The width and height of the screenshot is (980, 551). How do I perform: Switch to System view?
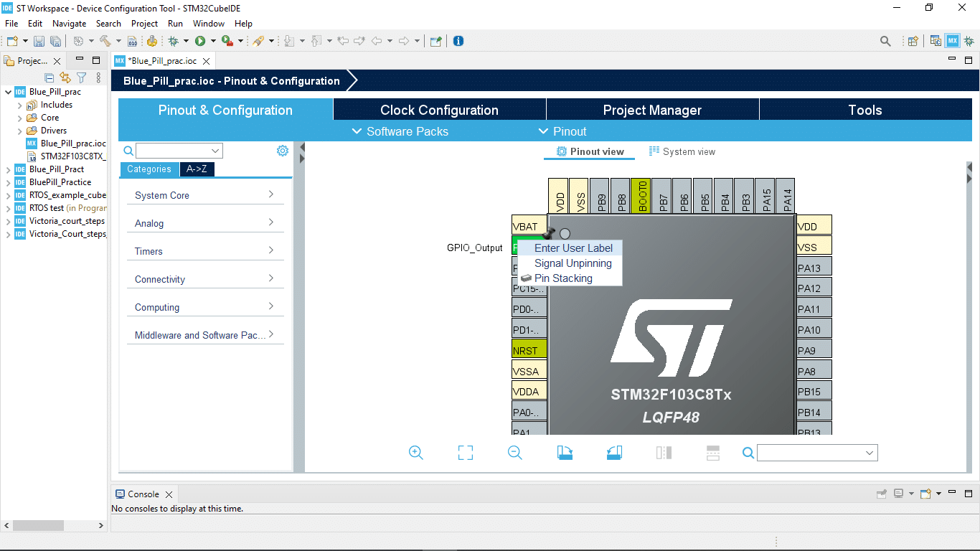[682, 151]
